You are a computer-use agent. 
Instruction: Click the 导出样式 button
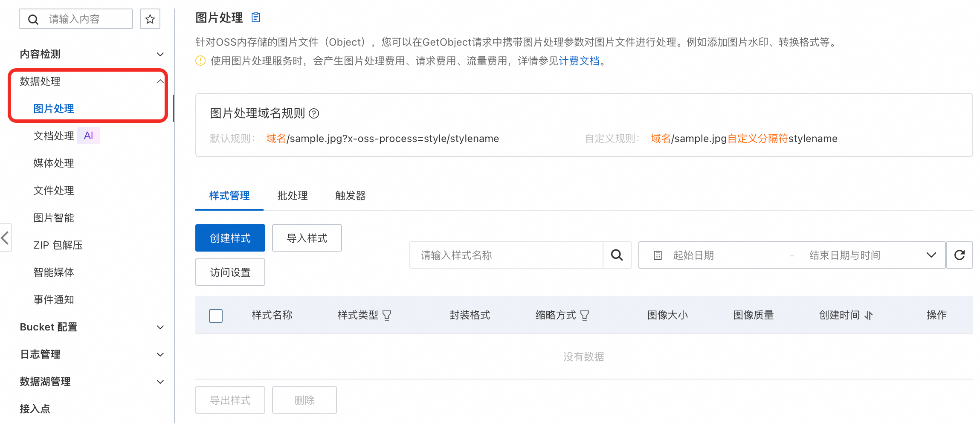pyautogui.click(x=230, y=400)
